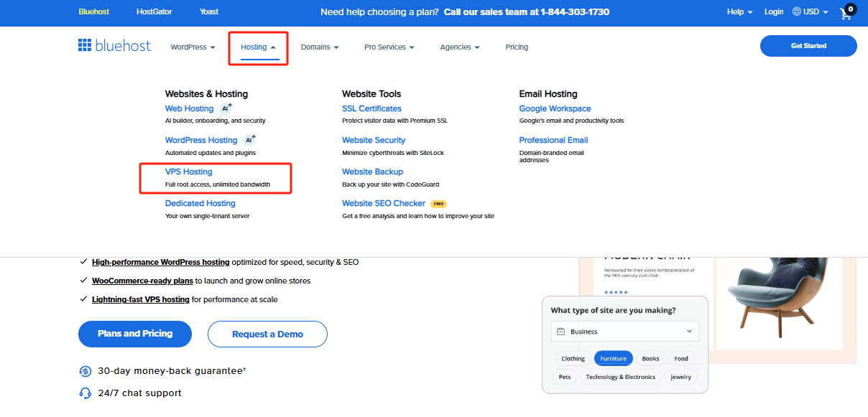Viewport: 868px width, 417px height.
Task: Click the 'Email Hosting' heading
Action: [548, 94]
